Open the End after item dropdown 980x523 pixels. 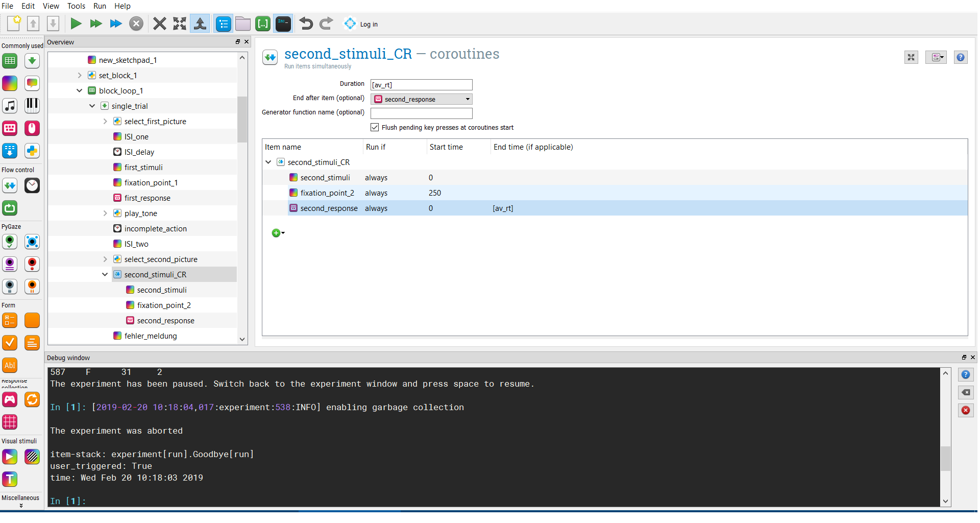pos(422,99)
